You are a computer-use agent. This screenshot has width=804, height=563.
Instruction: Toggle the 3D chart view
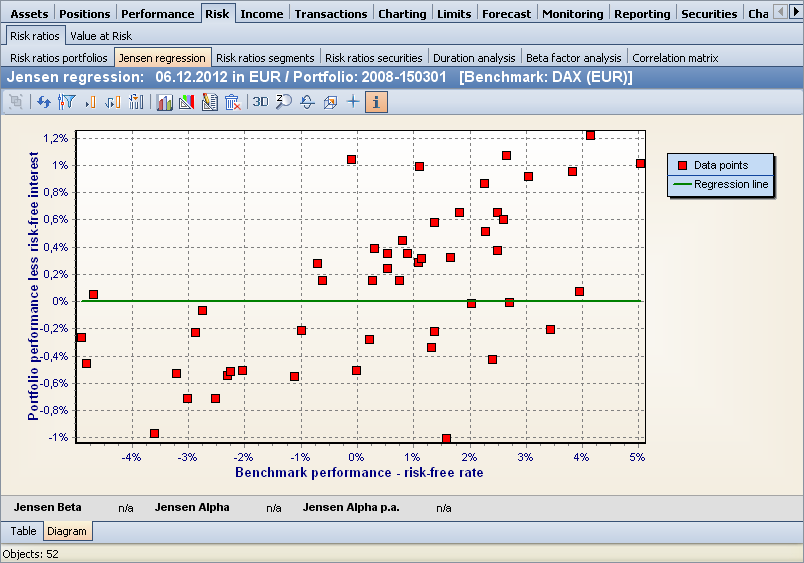pos(260,101)
